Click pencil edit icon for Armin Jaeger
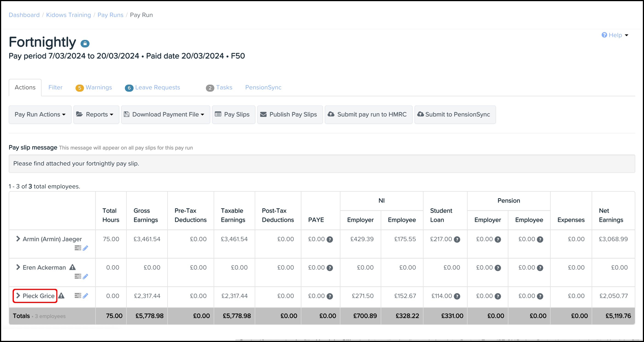 pyautogui.click(x=85, y=248)
